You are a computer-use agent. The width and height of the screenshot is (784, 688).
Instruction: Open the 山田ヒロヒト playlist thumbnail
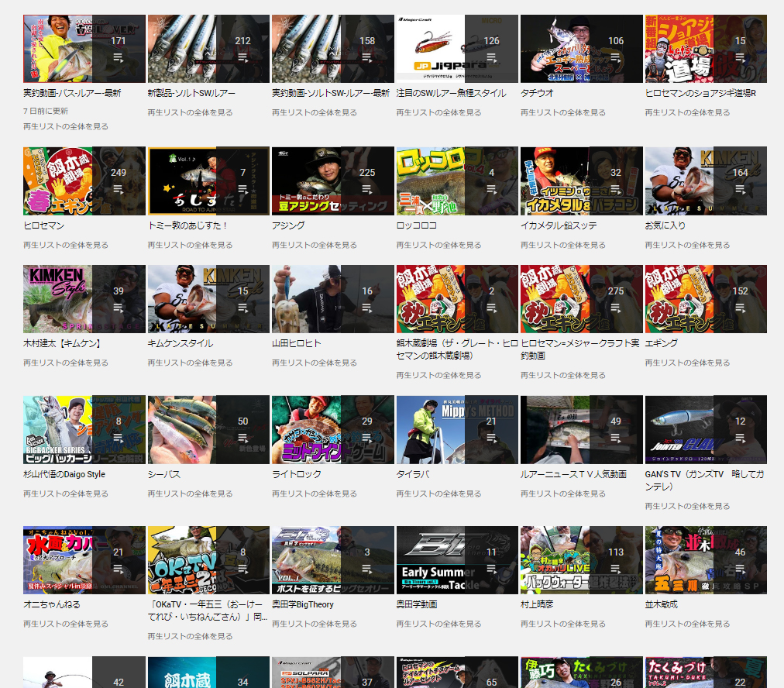click(x=306, y=299)
